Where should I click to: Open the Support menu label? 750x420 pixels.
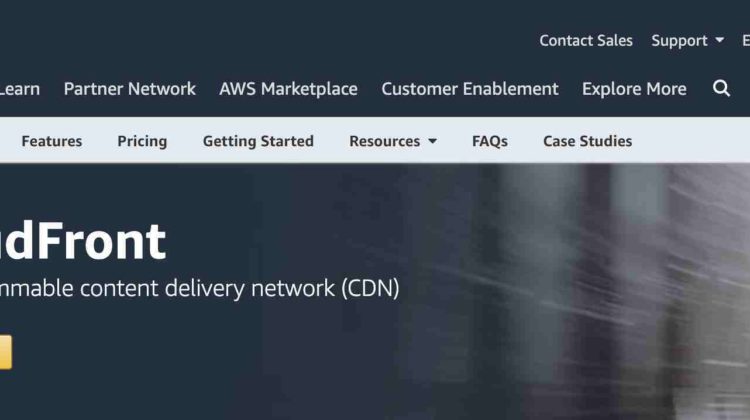click(679, 41)
